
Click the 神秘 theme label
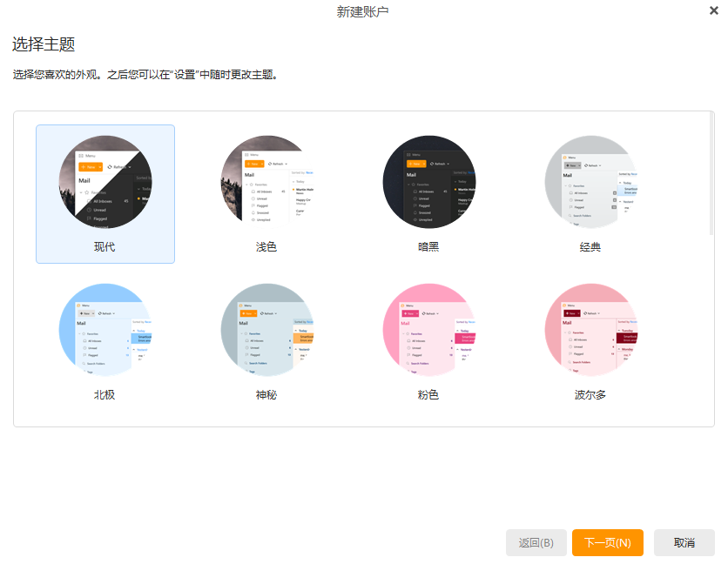[x=266, y=395]
